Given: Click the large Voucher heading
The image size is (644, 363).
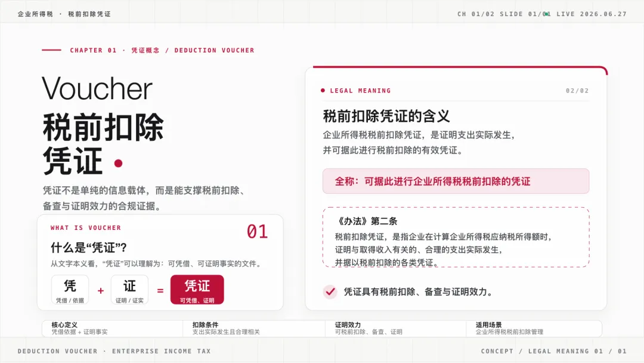Looking at the screenshot, I should point(97,88).
